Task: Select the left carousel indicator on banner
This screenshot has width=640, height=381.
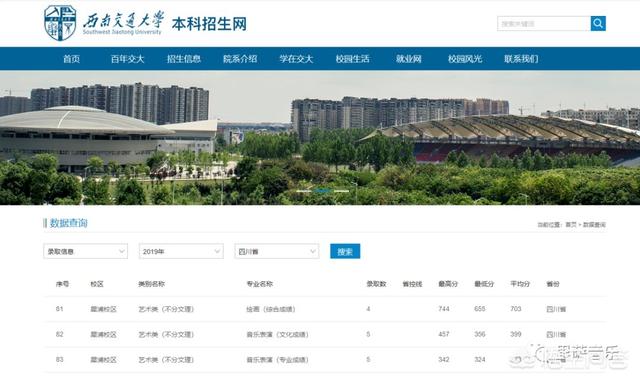Action: pos(304,191)
